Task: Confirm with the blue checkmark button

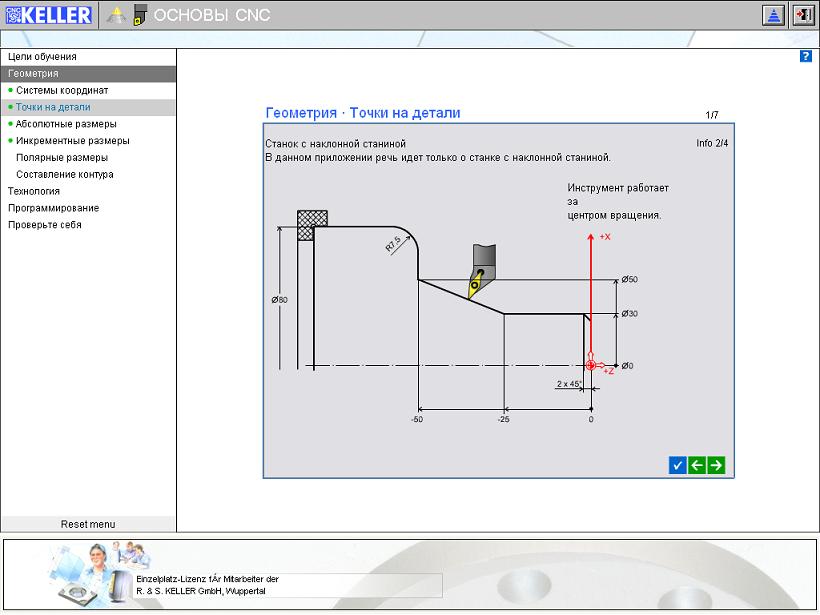Action: tap(677, 465)
